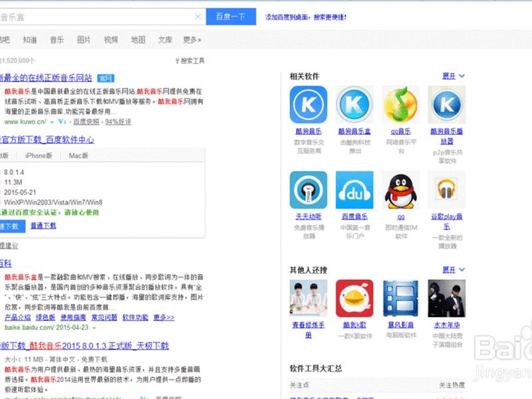Open the dropdown arrow after baike.baidu.com date
Viewport: 532px width, 399px height.
tap(94, 328)
